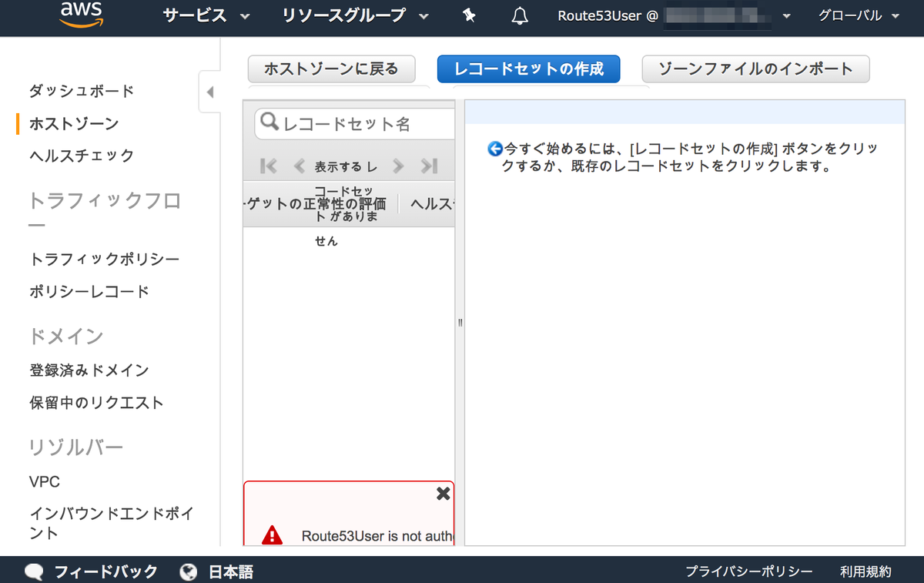Click the 表示するレ pagination text
Viewport: 924px width, 583px height.
pyautogui.click(x=346, y=166)
